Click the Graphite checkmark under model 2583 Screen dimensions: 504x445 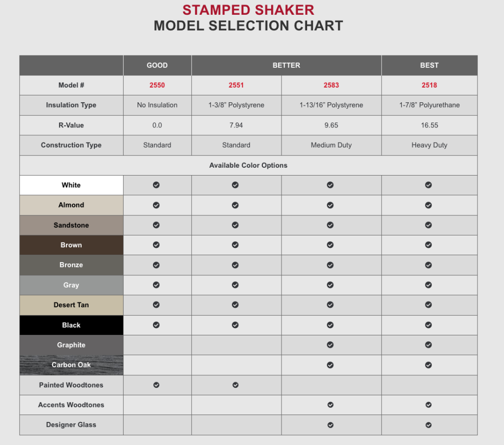point(330,345)
